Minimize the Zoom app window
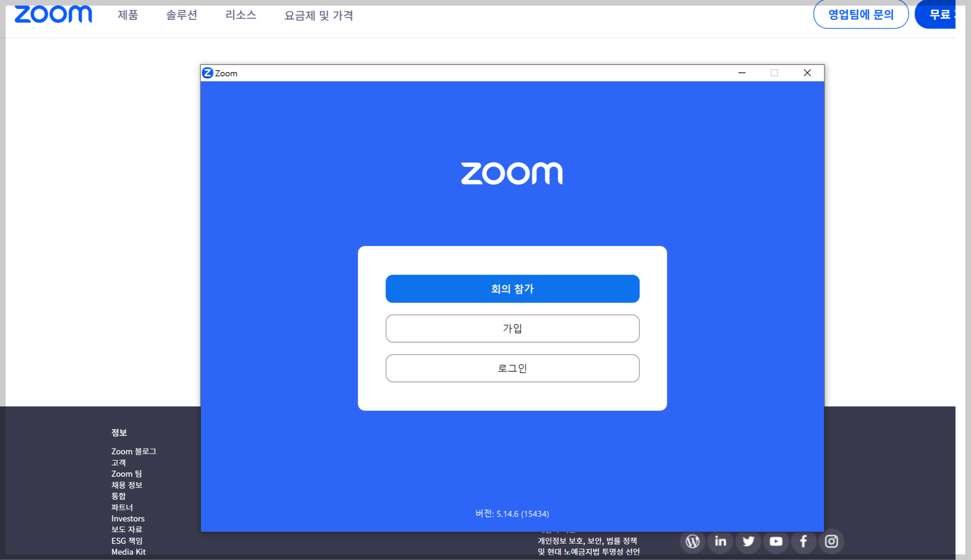The height and width of the screenshot is (560, 971). click(742, 73)
